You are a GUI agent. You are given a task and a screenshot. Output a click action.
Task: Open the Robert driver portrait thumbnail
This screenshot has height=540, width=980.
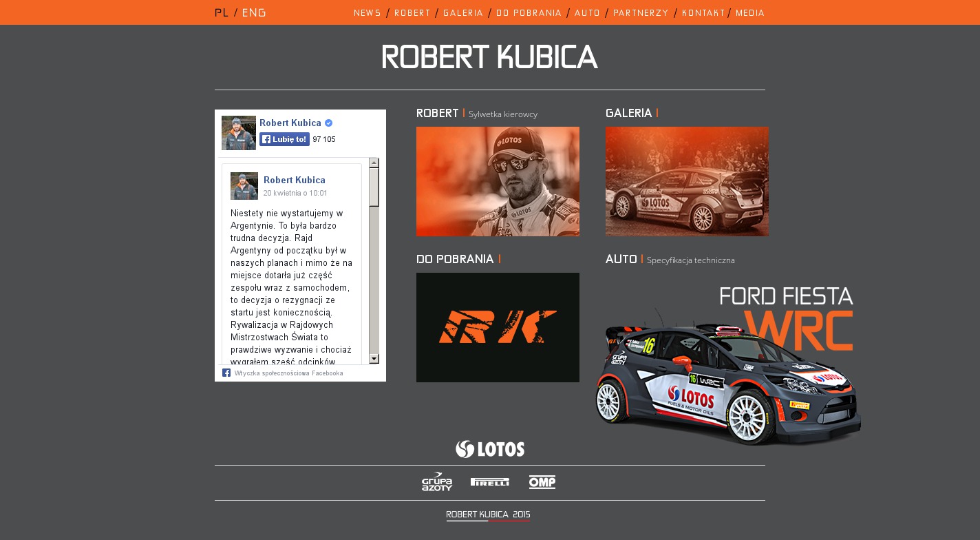point(498,181)
